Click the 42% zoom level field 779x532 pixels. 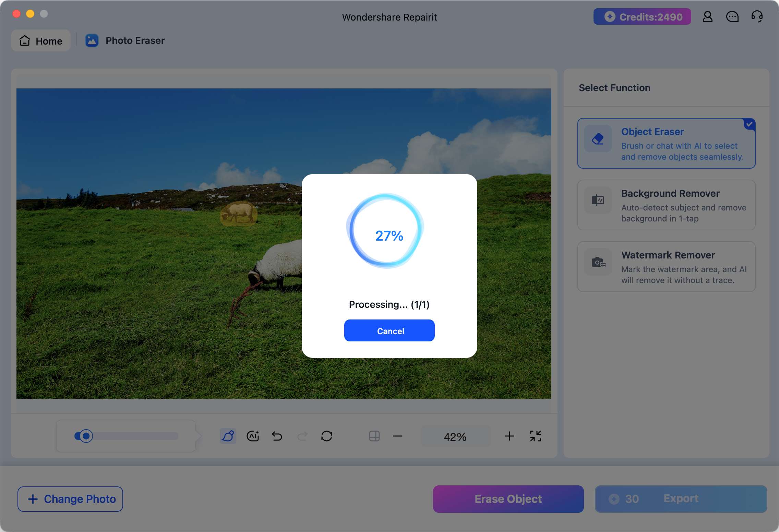point(455,436)
